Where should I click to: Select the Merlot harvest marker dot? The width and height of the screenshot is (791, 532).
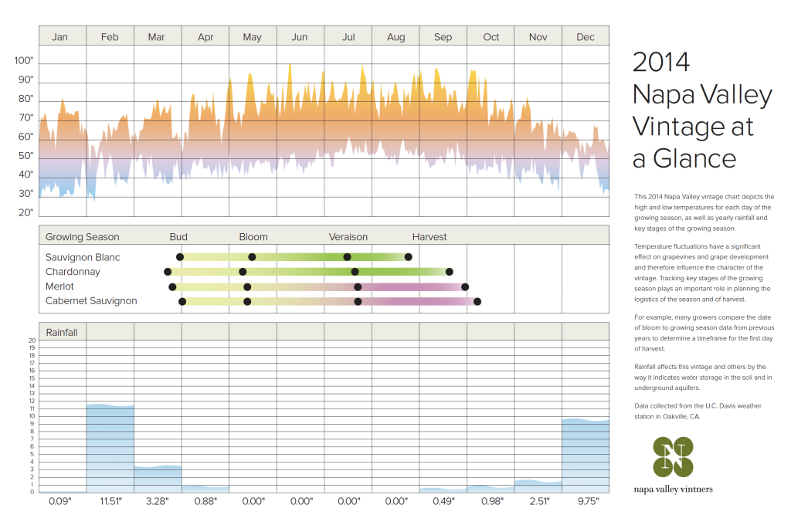465,286
